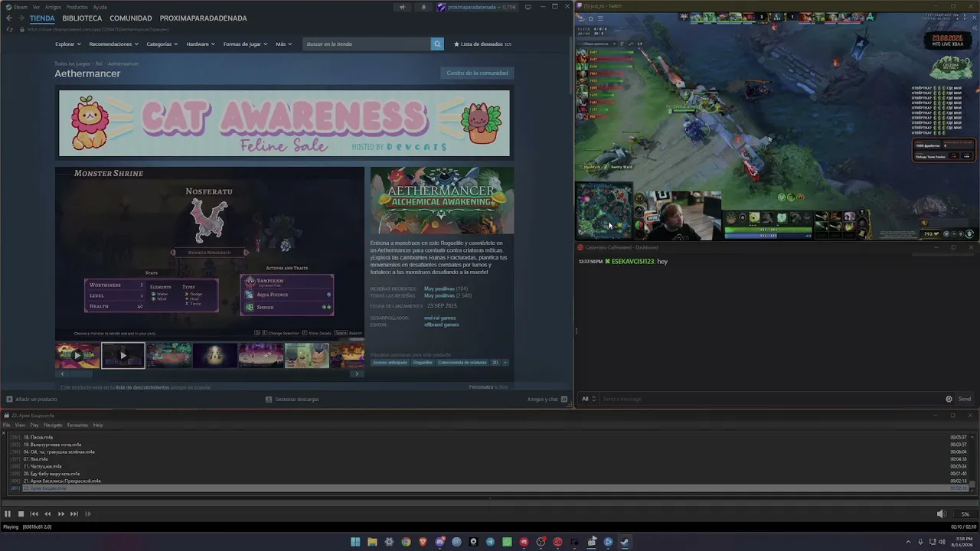Open the Twitch chat settings gear

[x=949, y=399]
